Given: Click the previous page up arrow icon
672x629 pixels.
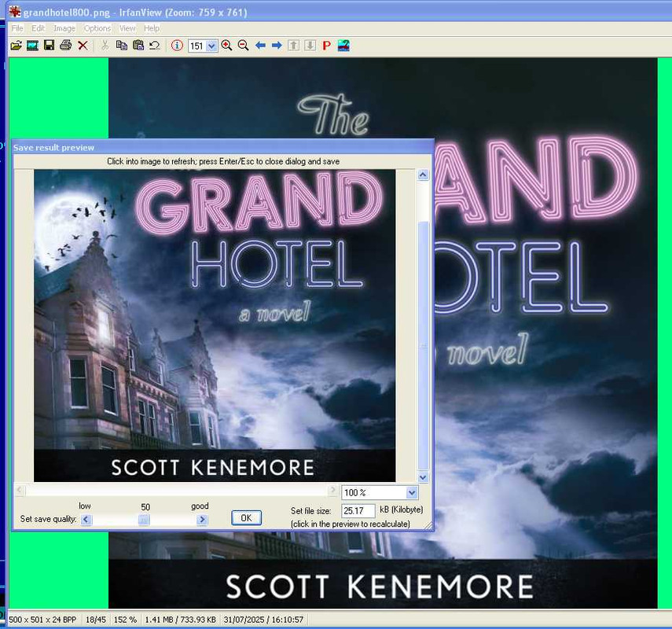Looking at the screenshot, I should pos(294,46).
